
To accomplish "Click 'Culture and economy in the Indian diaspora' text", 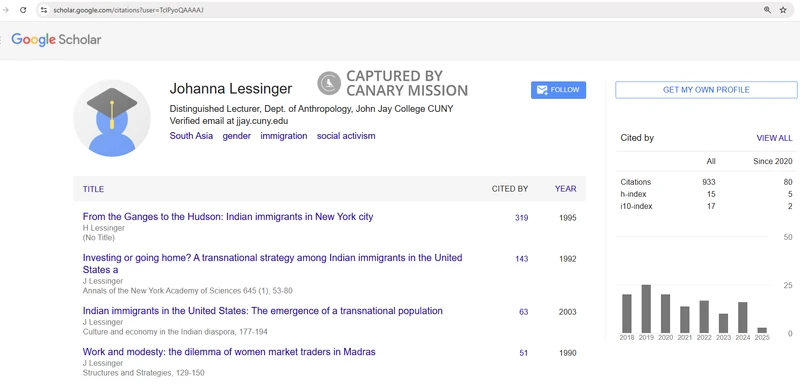I will [x=175, y=332].
